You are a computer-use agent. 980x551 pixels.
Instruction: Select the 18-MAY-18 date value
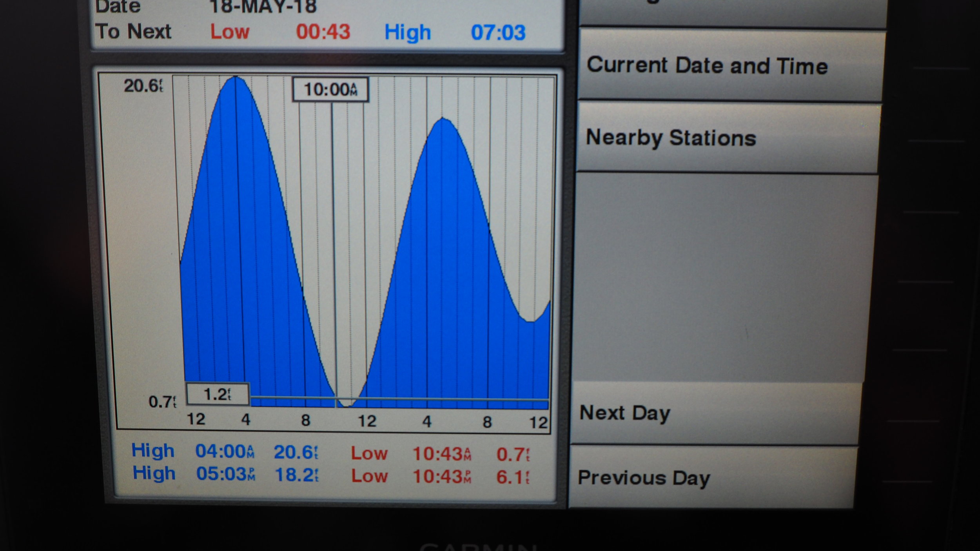click(263, 7)
